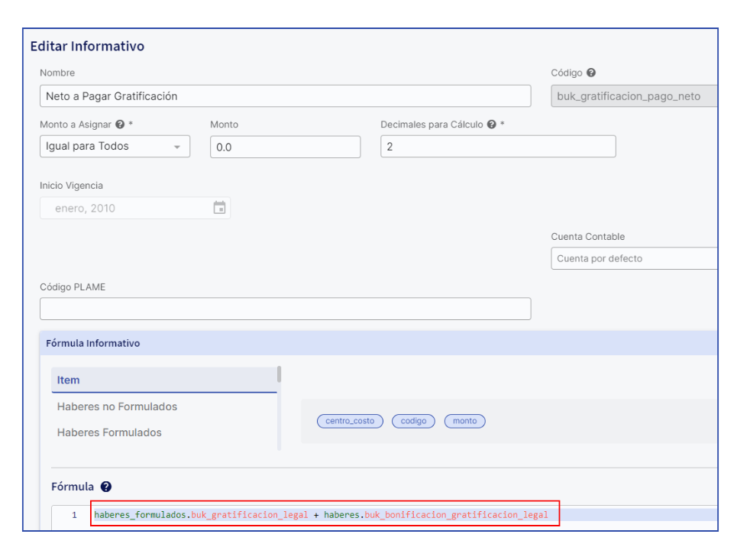Choose Haberes Formulados category

[109, 432]
